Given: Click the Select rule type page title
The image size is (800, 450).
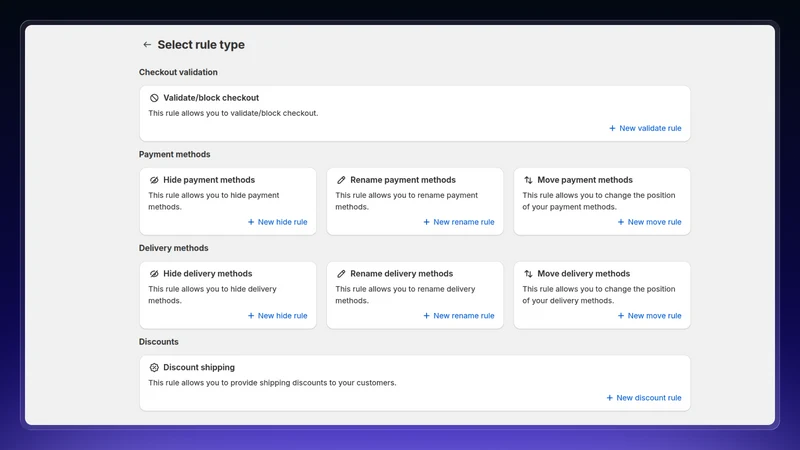Looking at the screenshot, I should click(201, 45).
